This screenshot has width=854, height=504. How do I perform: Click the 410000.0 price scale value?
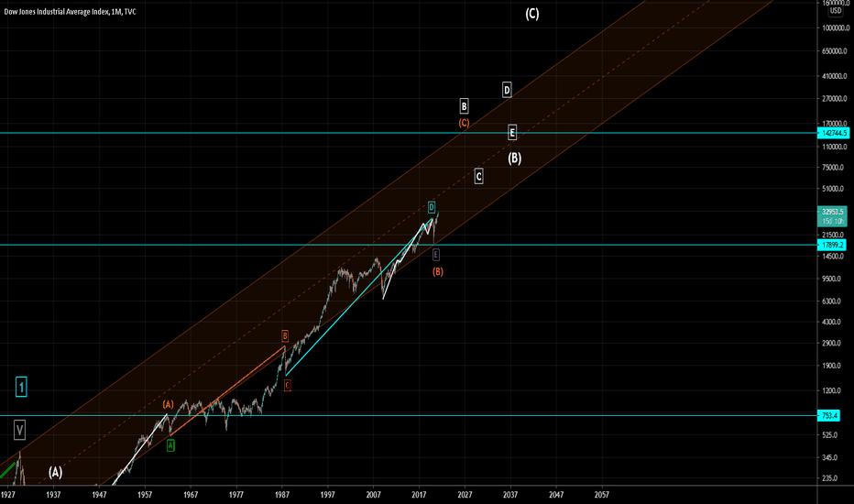pyautogui.click(x=835, y=76)
